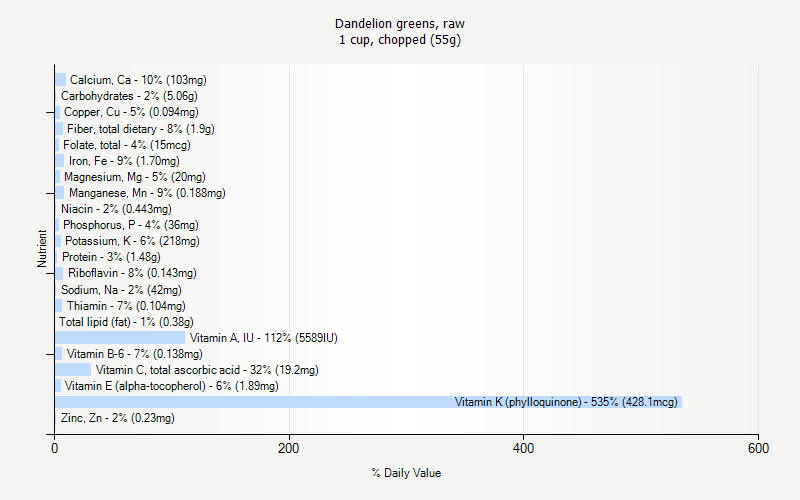Screen dimensions: 800x500
Task: Select the Vitamin A, IU - 112% label
Action: (264, 338)
